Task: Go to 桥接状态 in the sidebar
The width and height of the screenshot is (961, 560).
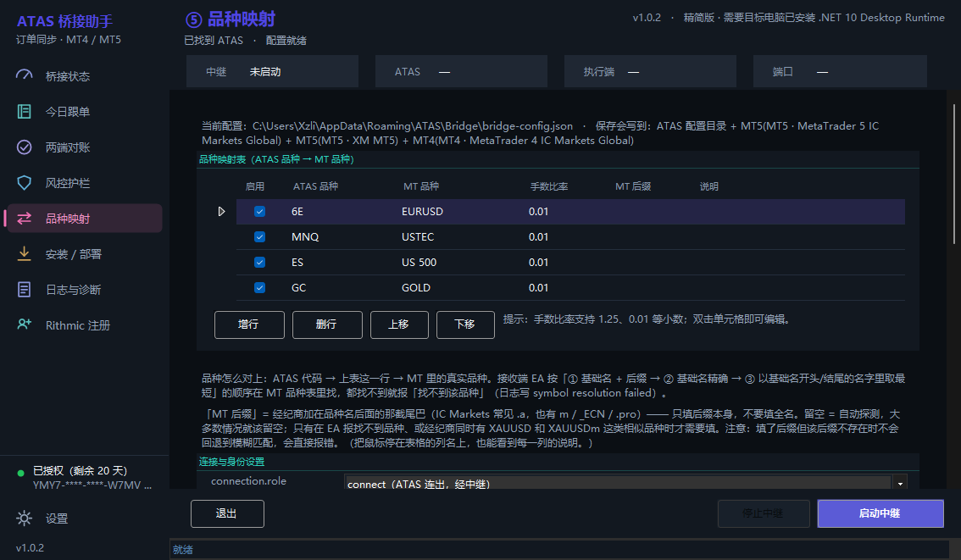Action: pos(84,76)
